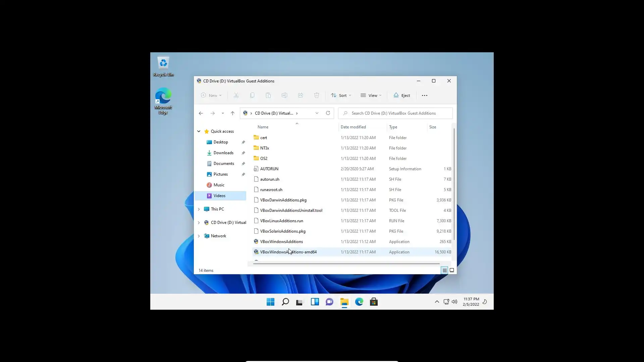Click the search CD Drive input field
The height and width of the screenshot is (362, 644).
[396, 113]
